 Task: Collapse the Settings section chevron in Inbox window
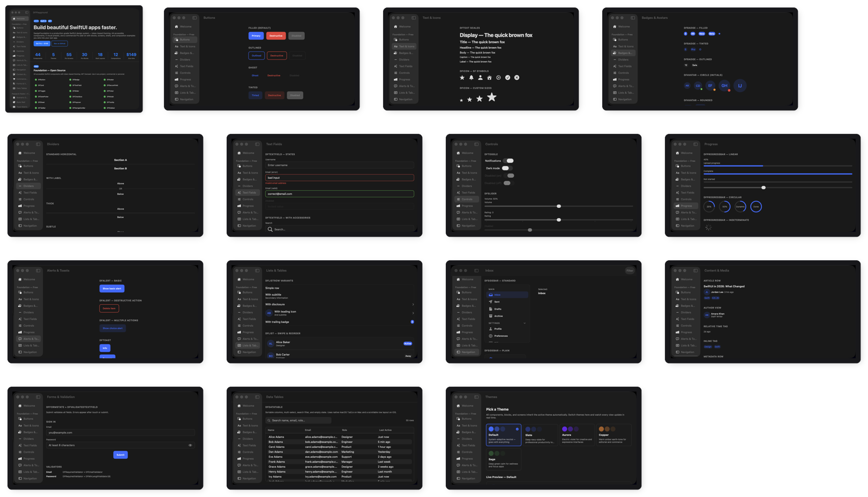pyautogui.click(x=525, y=323)
